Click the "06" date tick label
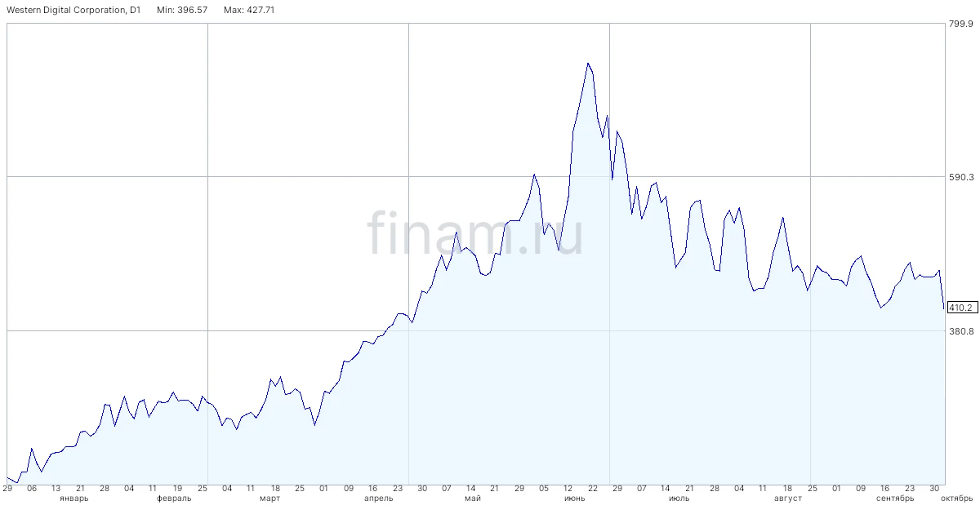This screenshot has width=980, height=514. (32, 488)
